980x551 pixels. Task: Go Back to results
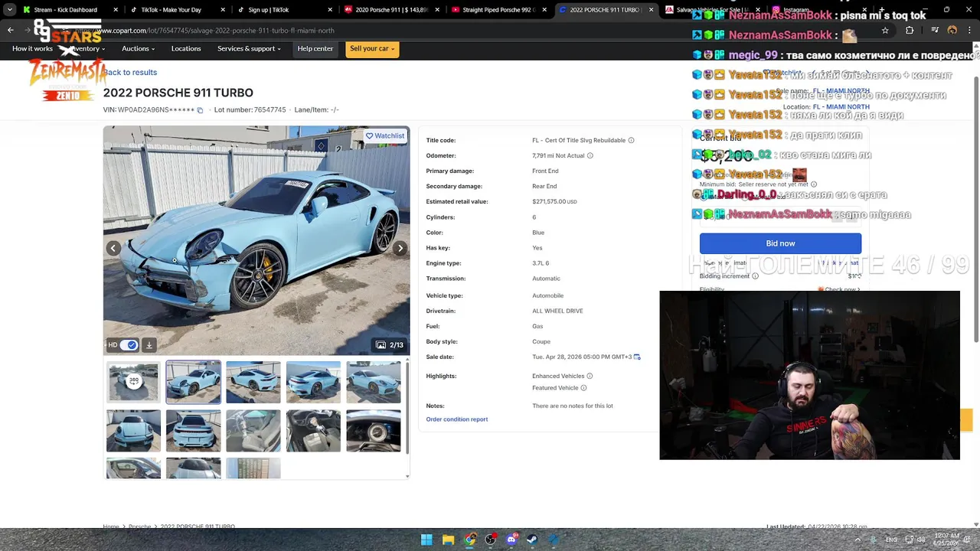point(130,73)
